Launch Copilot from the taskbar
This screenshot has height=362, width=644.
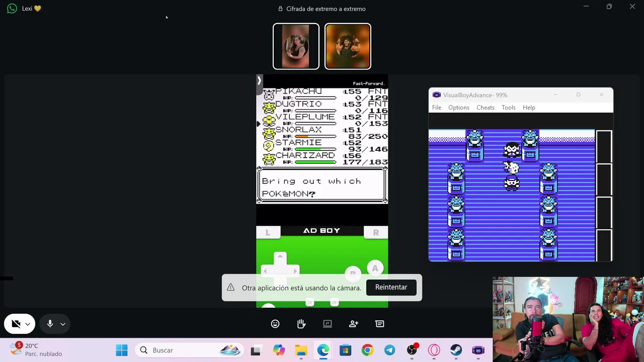(x=279, y=350)
